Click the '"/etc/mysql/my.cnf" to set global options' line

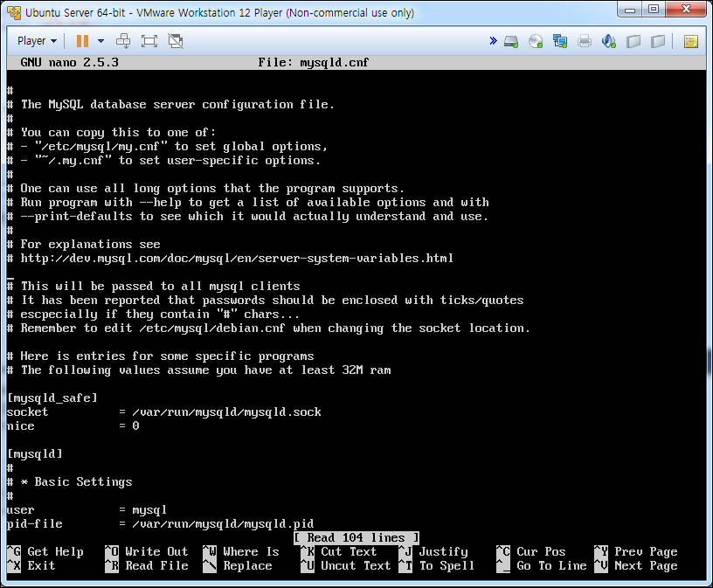167,147
